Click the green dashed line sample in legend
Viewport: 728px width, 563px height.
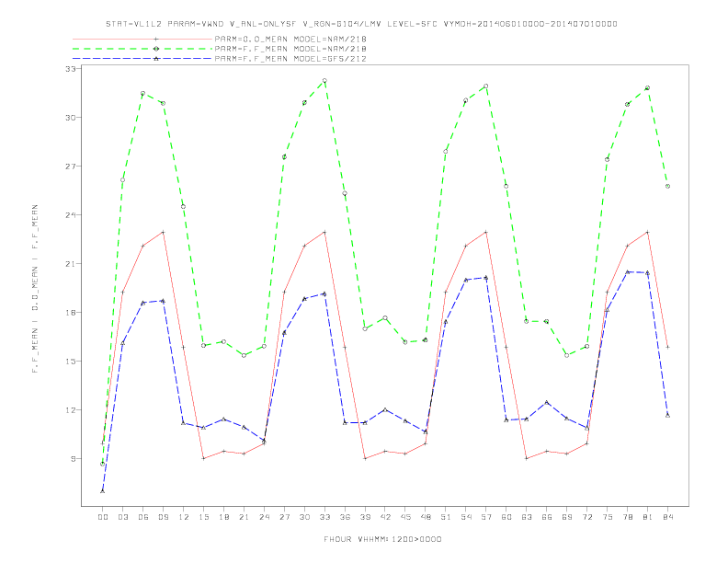click(x=142, y=49)
